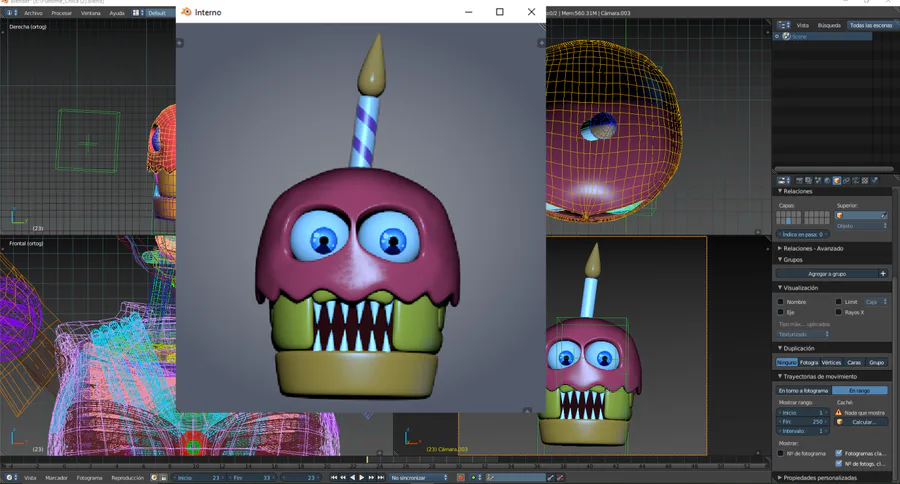Click the delete keyframe icon

pyautogui.click(x=560, y=478)
